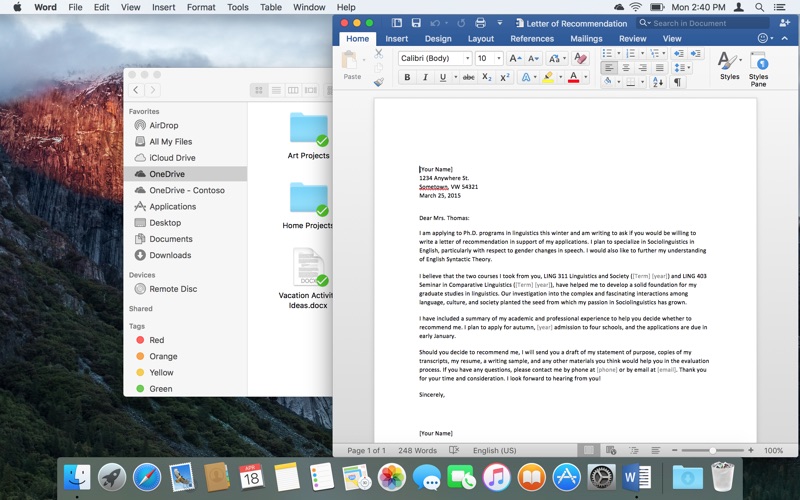Open the numbered list style dropdown arrow
Screen dimensions: 800x500
642,53
